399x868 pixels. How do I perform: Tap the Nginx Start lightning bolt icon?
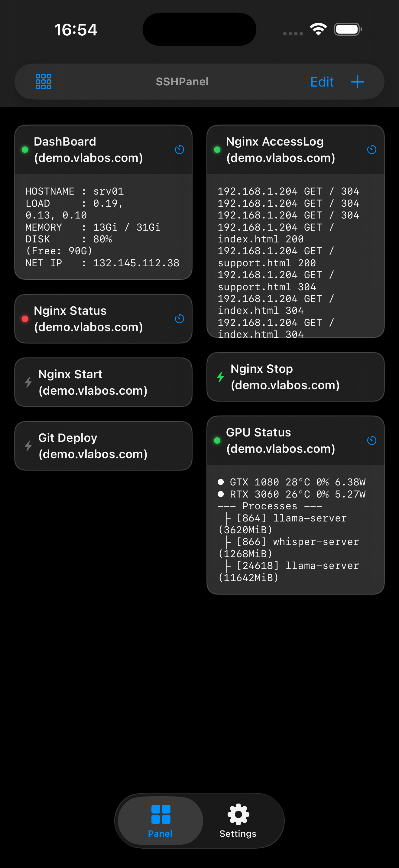(28, 383)
